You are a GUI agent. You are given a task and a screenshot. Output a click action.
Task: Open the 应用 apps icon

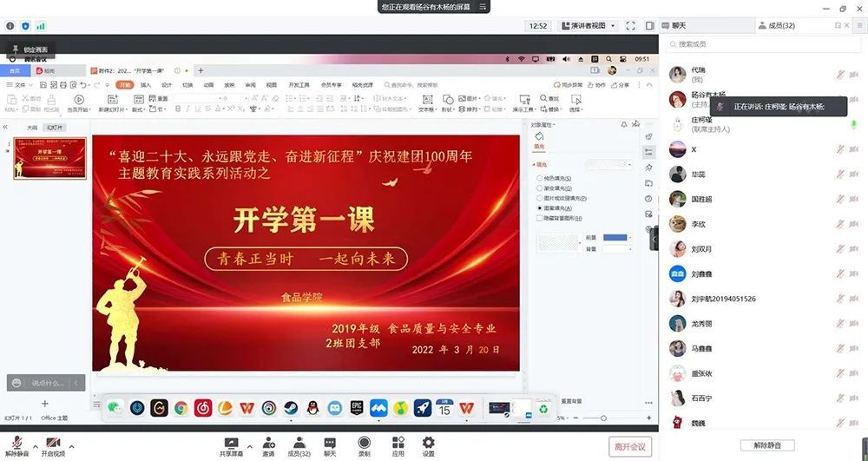[398, 443]
